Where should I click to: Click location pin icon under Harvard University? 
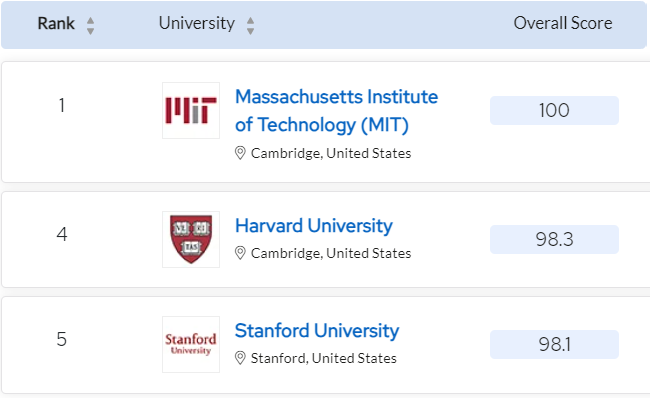240,253
